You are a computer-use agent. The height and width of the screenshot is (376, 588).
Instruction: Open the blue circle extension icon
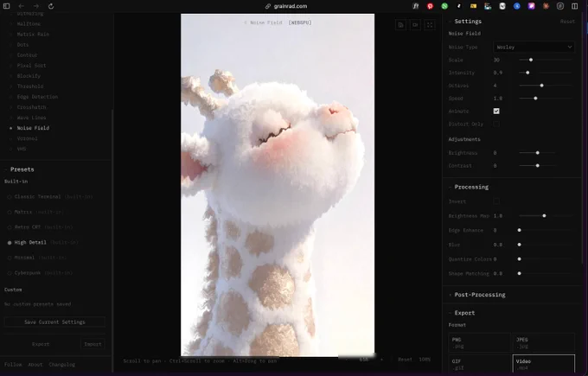(517, 6)
